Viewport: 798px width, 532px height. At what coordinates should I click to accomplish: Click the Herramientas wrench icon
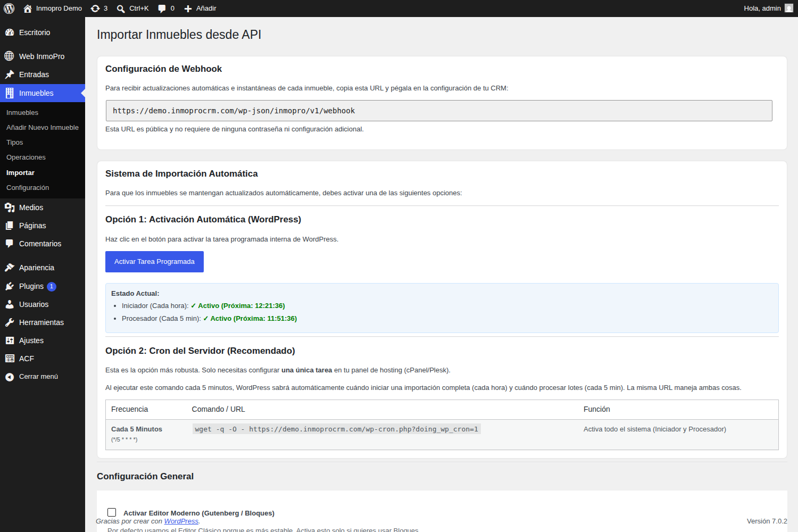tap(10, 322)
